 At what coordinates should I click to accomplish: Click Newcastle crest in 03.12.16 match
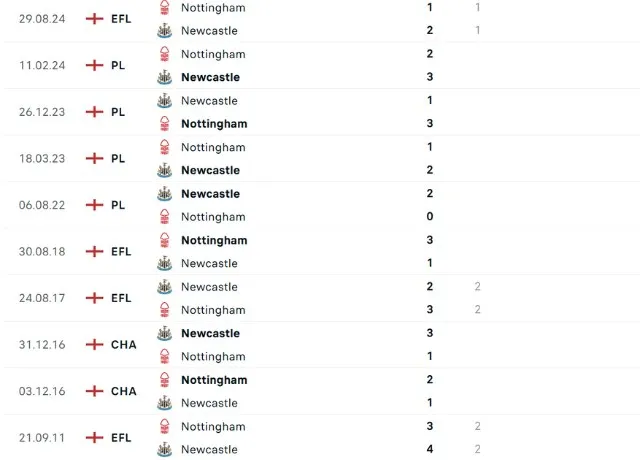click(164, 403)
